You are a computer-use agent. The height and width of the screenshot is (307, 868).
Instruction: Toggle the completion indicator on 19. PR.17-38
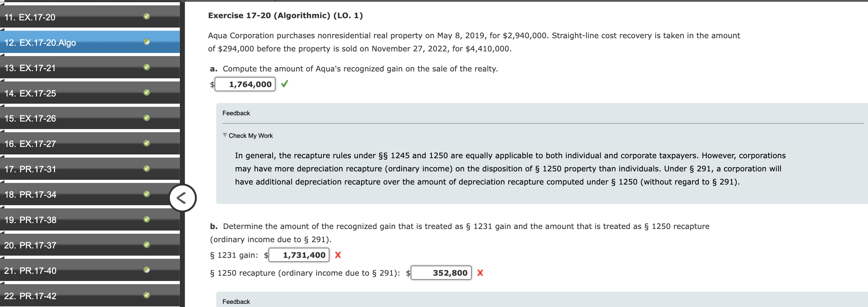146,220
